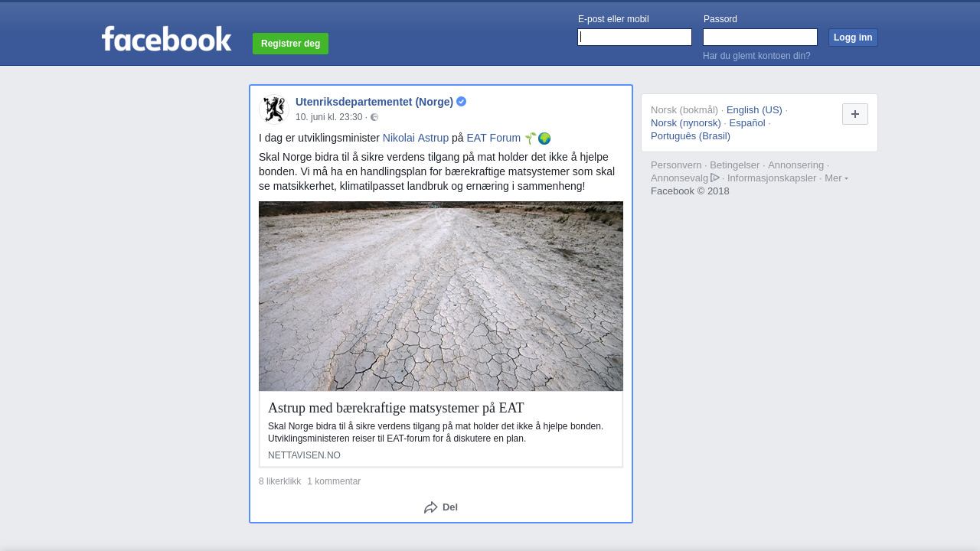Focus the Passord input field
Viewport: 980px width, 551px height.
click(760, 37)
